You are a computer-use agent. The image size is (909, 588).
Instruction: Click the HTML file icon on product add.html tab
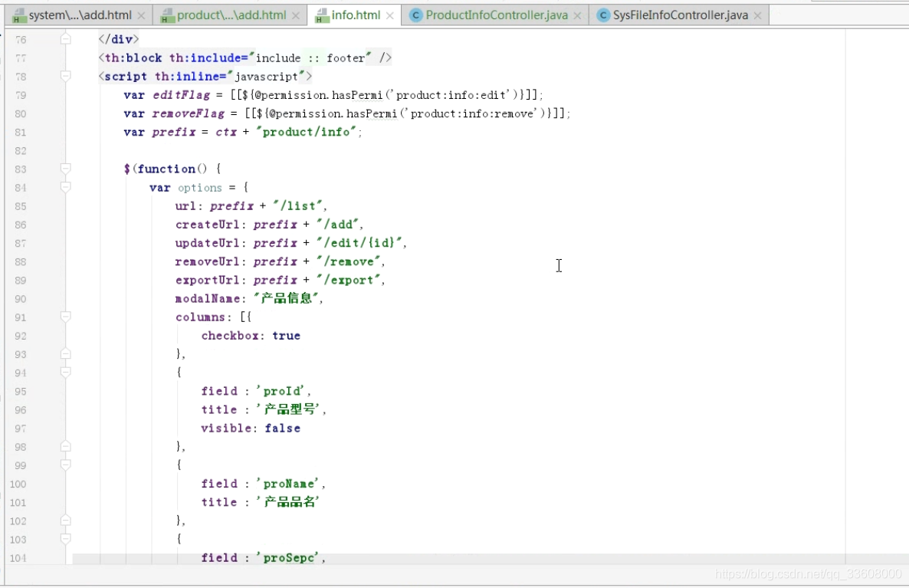168,15
